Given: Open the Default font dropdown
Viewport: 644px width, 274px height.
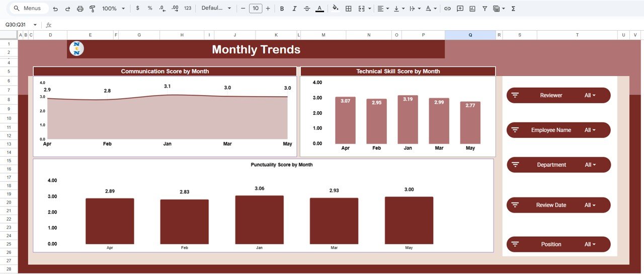Looking at the screenshot, I should [216, 9].
